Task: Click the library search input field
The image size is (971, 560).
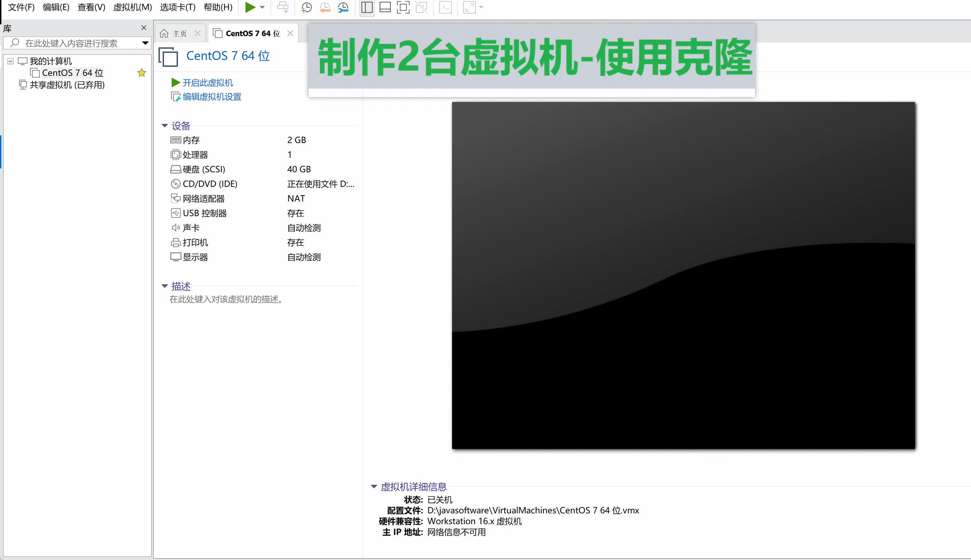Action: click(x=77, y=43)
